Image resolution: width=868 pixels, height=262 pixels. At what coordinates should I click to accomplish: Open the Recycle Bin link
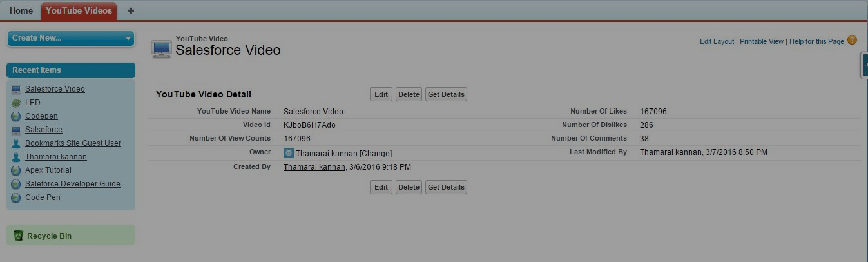(49, 236)
